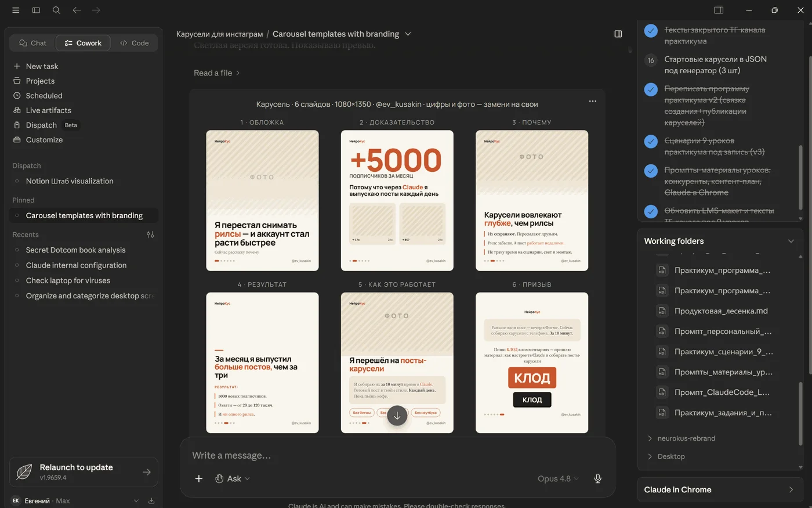Open the Ask mode dropdown
The width and height of the screenshot is (812, 508).
233,478
